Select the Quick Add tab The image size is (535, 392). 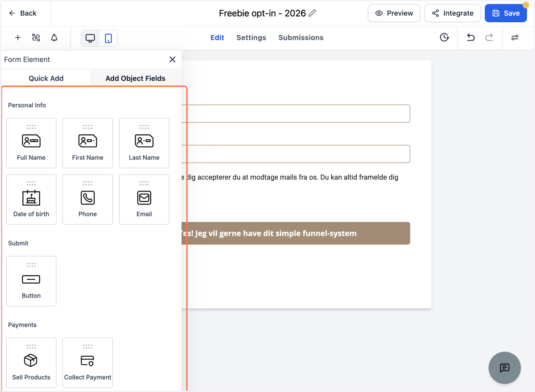pos(46,78)
